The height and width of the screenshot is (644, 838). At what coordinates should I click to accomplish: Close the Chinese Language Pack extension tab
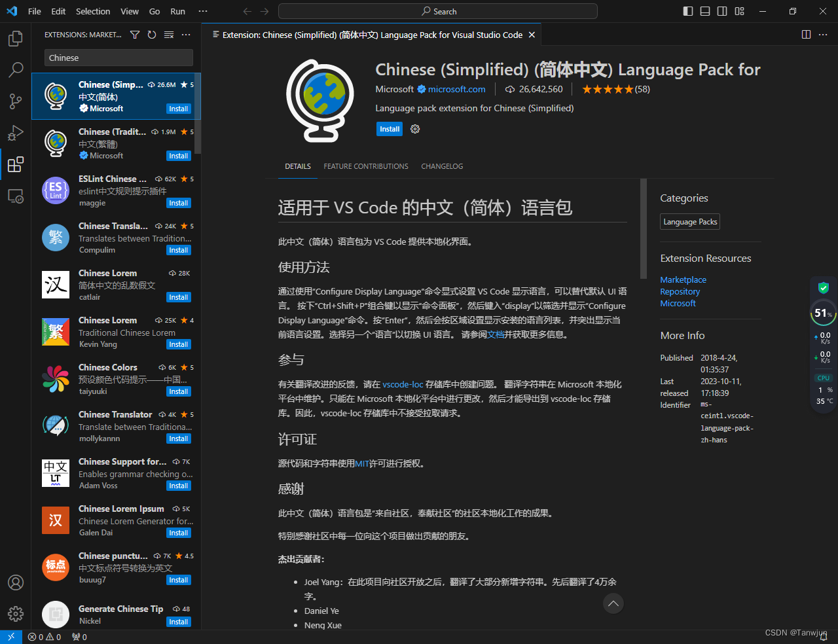(532, 35)
